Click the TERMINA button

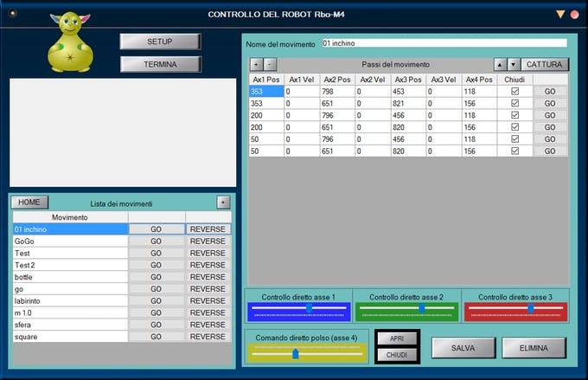[161, 64]
